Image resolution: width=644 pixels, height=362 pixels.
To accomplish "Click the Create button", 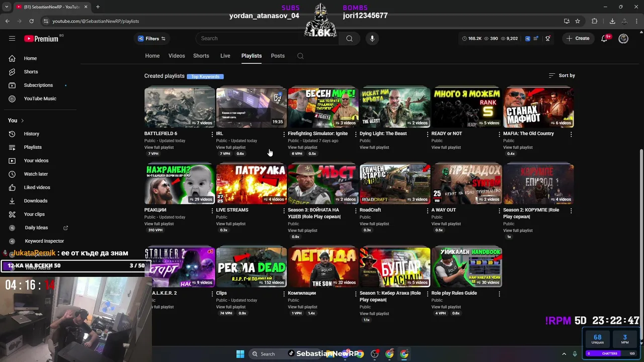I will click(578, 39).
